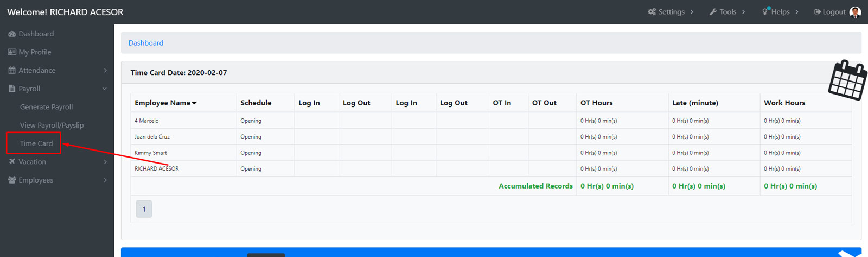Click the My Profile ID card icon
The width and height of the screenshot is (868, 257).
pos(12,52)
